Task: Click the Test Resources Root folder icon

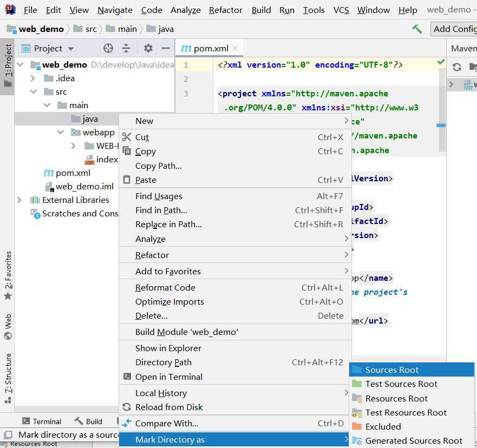Action: (357, 412)
